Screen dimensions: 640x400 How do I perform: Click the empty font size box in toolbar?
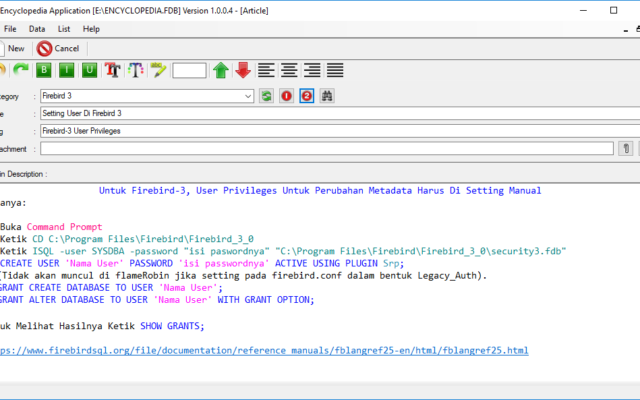click(189, 70)
